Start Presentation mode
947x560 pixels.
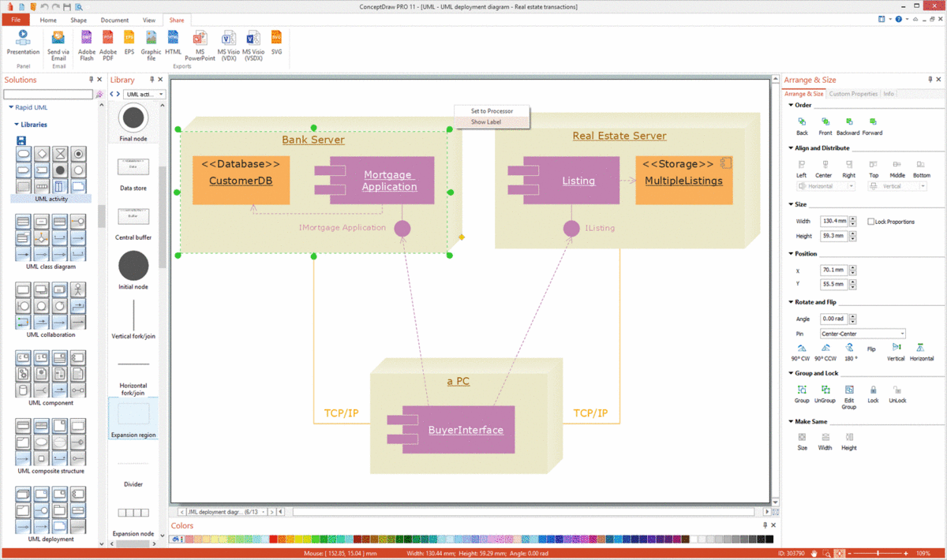tap(23, 42)
